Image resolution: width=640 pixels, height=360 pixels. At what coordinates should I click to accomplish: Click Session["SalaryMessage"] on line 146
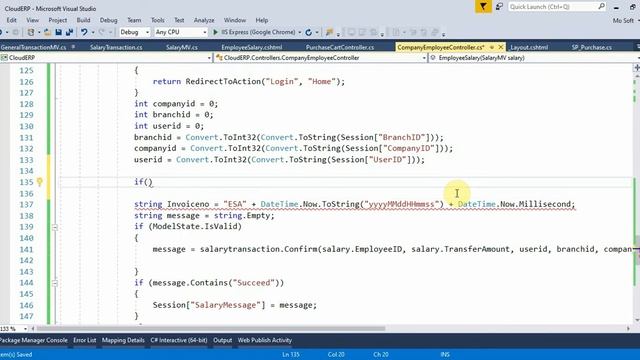(209, 305)
